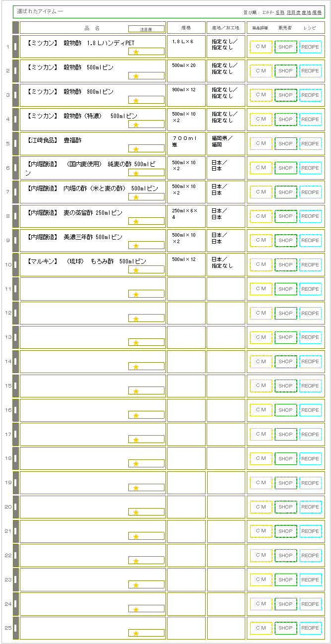Click the product name 【江崎食品】豊福酢
This screenshot has height=644, width=331.
(x=55, y=140)
